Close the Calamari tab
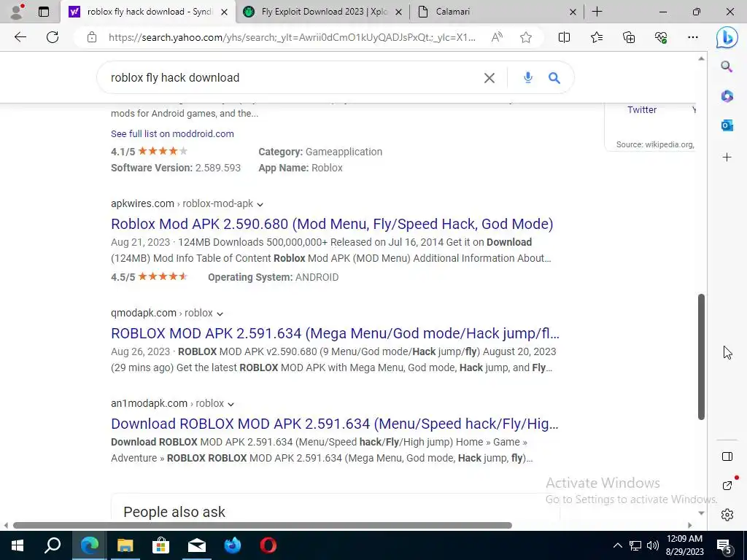The width and height of the screenshot is (747, 560). 573,12
